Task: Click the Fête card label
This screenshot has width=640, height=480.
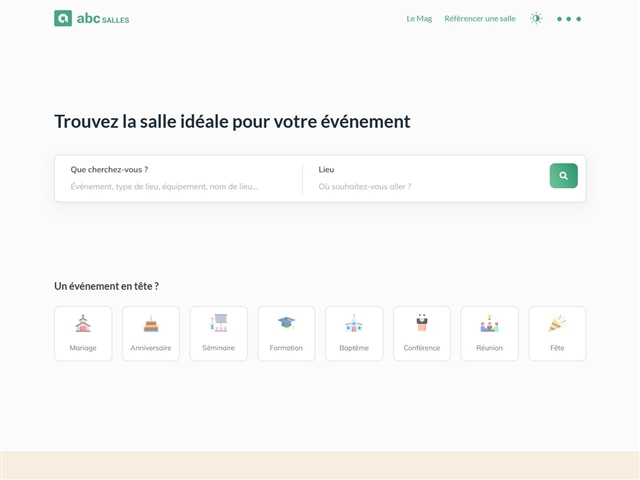Action: tap(557, 348)
